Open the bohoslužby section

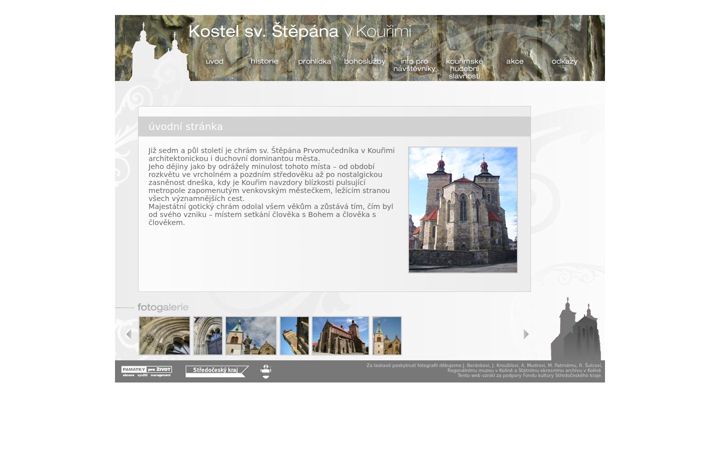click(x=365, y=61)
